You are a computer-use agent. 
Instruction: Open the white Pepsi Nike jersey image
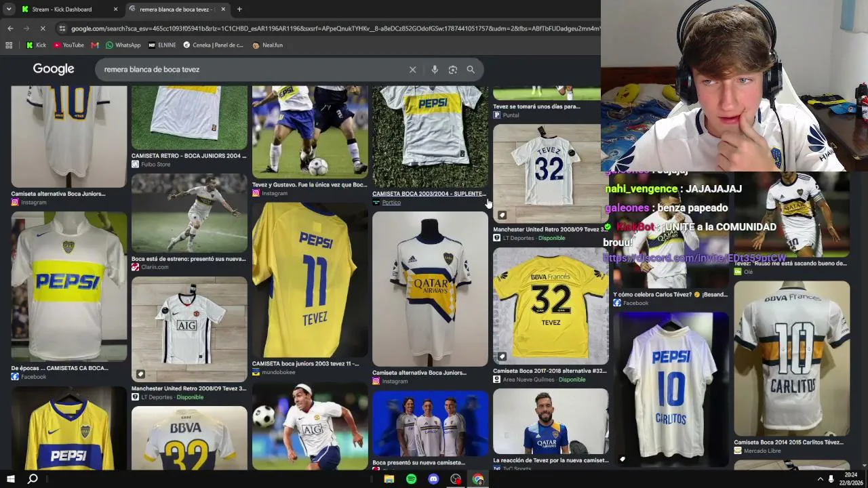[69, 287]
